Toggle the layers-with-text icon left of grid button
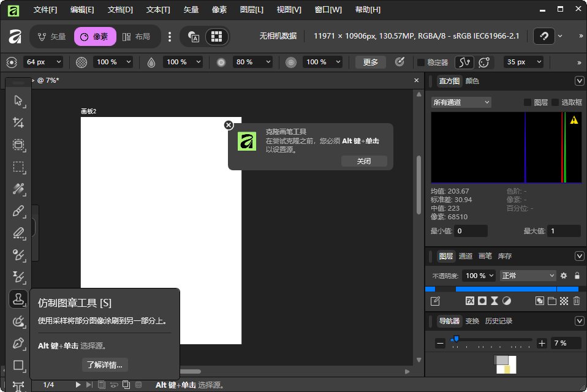587x392 pixels. coord(194,36)
